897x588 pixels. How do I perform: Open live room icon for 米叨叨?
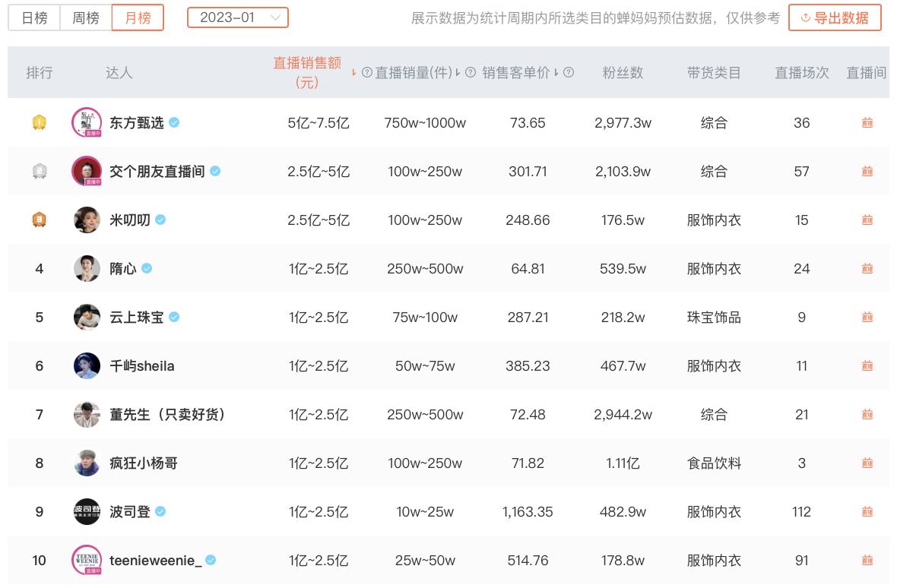point(867,220)
